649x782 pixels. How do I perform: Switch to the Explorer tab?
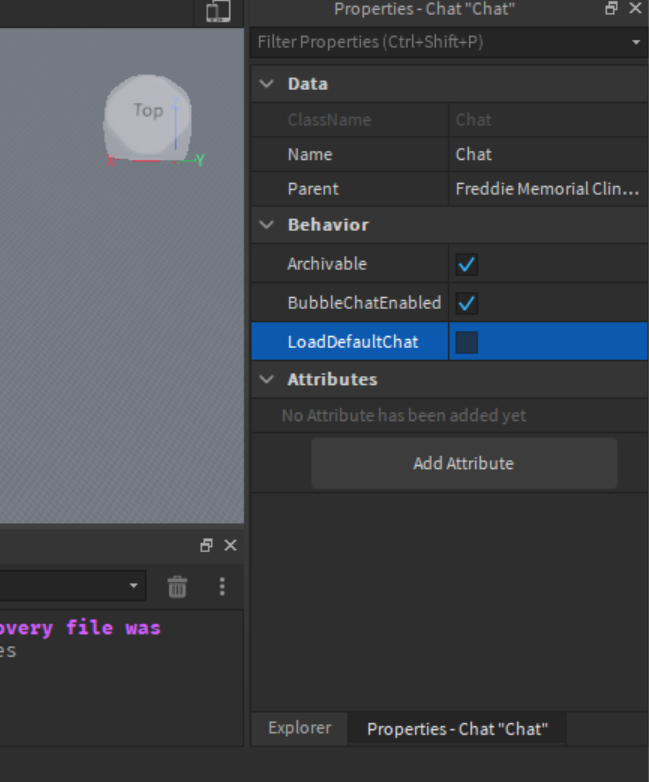click(x=299, y=728)
